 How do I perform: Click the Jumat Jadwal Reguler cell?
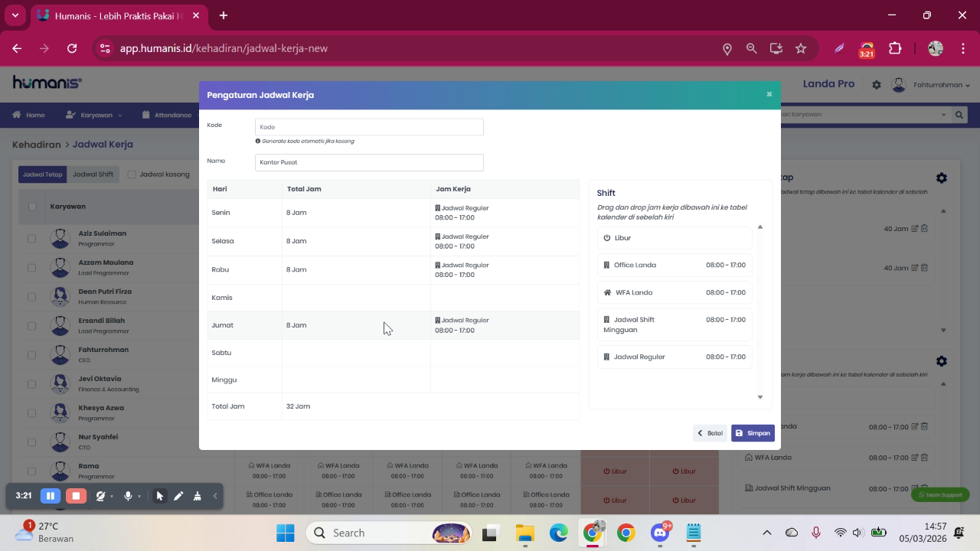coord(505,325)
